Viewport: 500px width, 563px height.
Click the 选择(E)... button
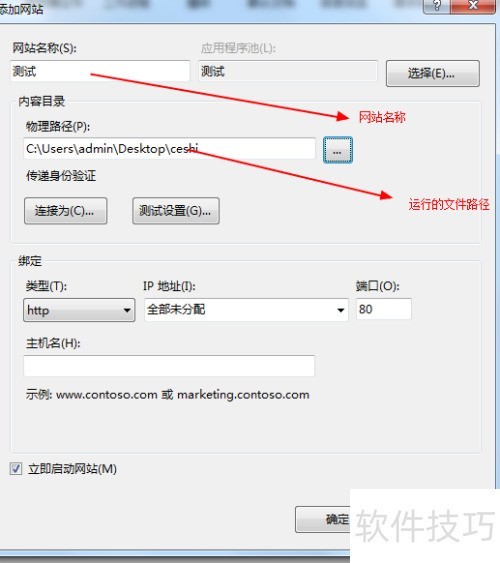[x=433, y=74]
